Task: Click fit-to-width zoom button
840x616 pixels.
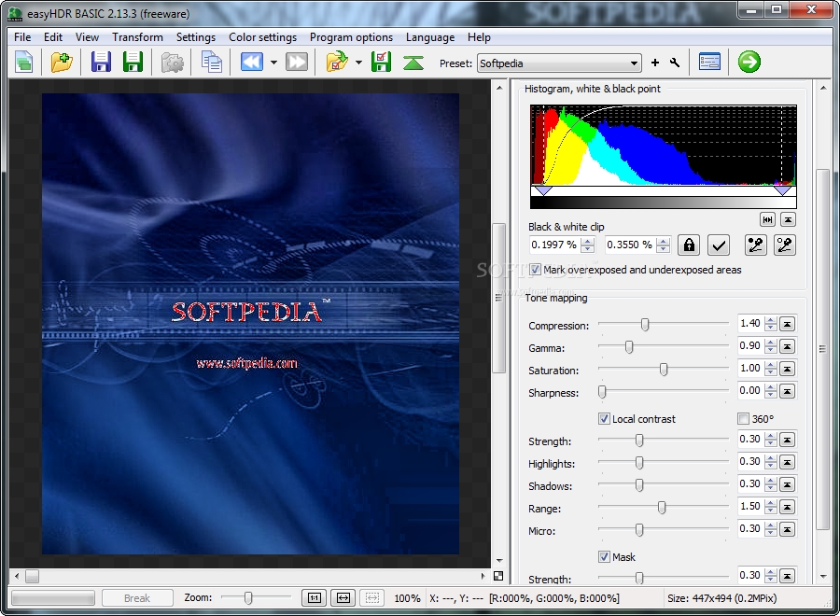Action: (343, 597)
